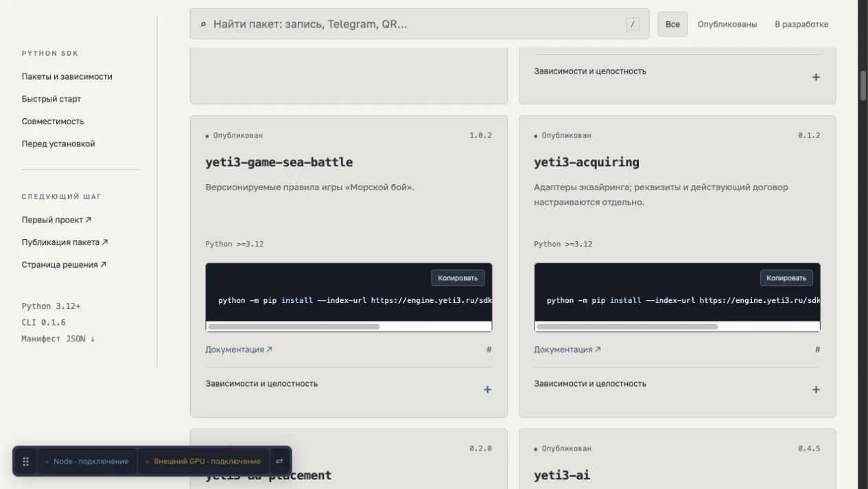Click the hash anchor of yeti3-acquiring card
The height and width of the screenshot is (489, 868).
[x=817, y=350]
